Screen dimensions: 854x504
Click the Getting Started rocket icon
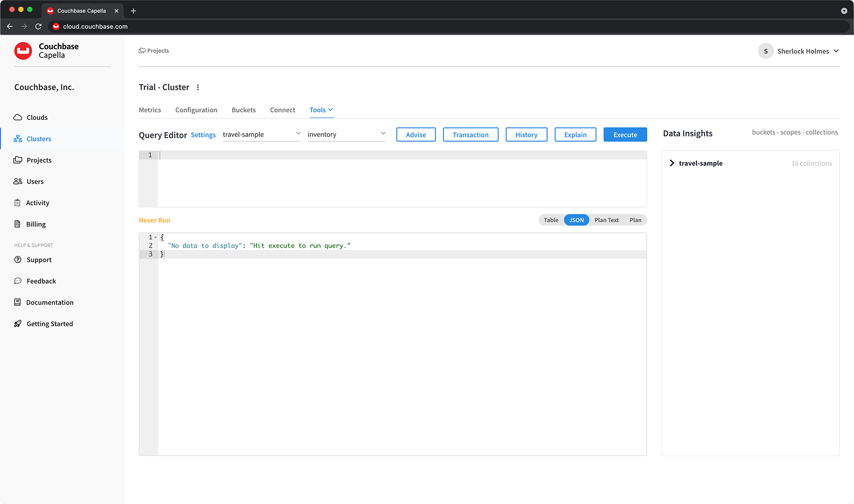tap(18, 323)
